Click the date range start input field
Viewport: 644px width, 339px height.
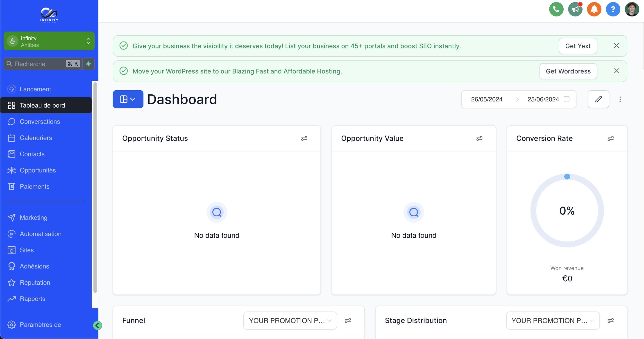487,99
